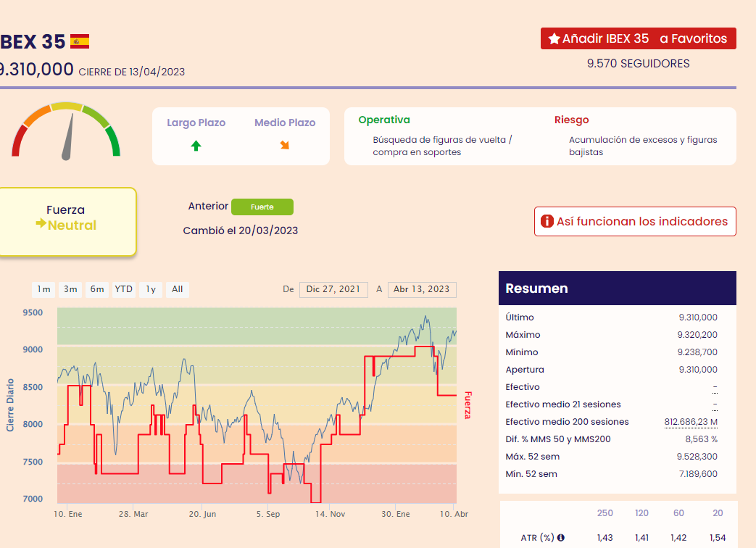Click the 'Medio Plazo' label

(285, 123)
